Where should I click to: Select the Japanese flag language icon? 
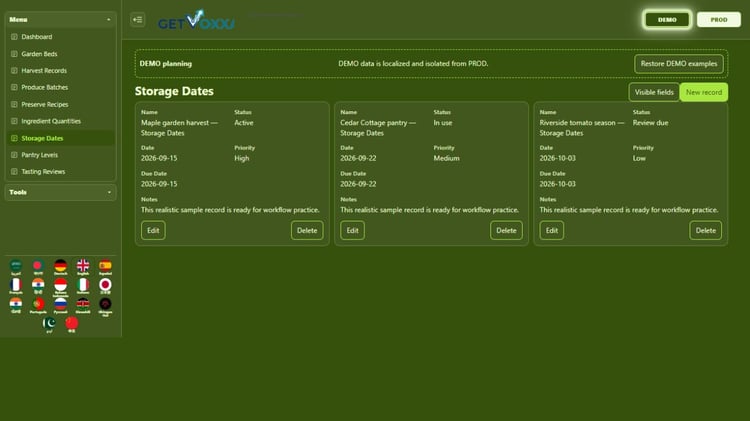click(105, 286)
